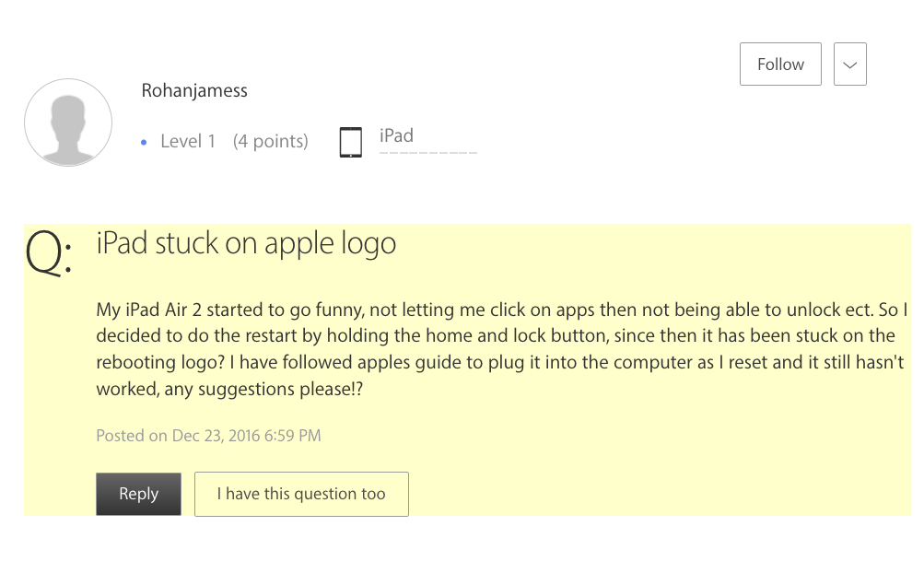
Task: Open the Rohanjamess username link
Action: (x=194, y=90)
